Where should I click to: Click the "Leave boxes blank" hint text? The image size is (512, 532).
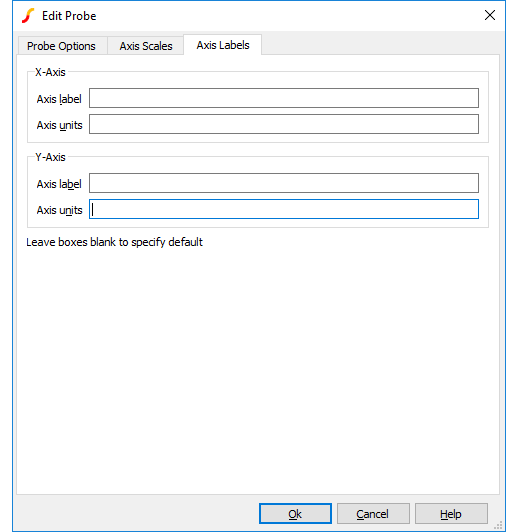(x=114, y=242)
